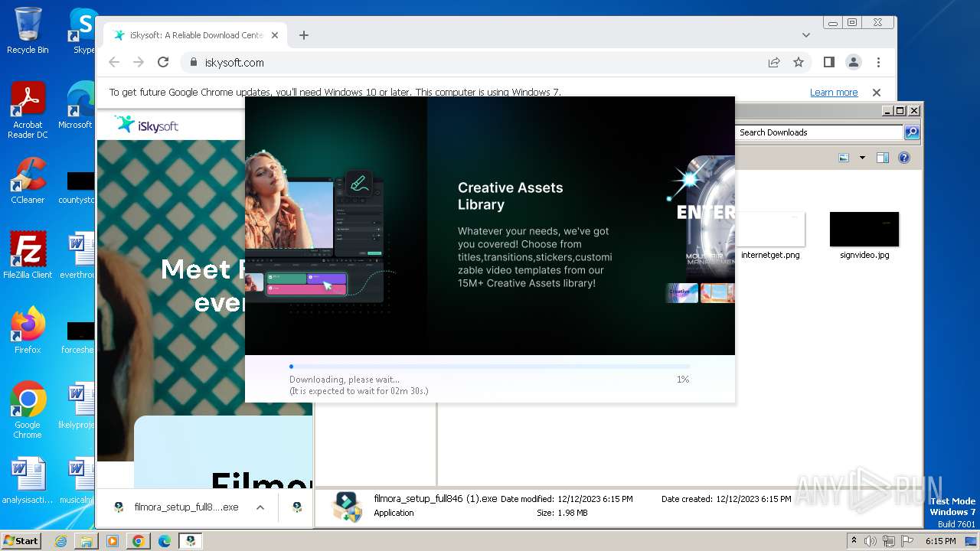This screenshot has height=551, width=980.
Task: Click the Creative Assets Library heading
Action: pos(510,196)
